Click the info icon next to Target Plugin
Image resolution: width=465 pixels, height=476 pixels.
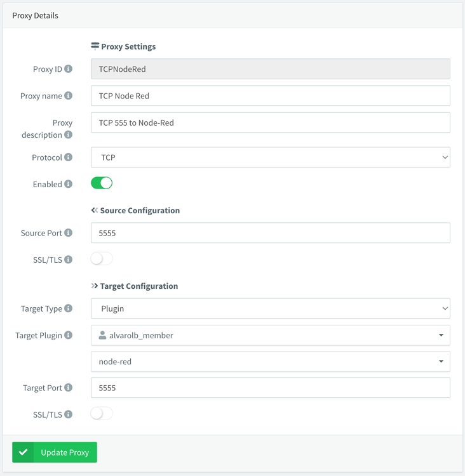pyautogui.click(x=68, y=335)
